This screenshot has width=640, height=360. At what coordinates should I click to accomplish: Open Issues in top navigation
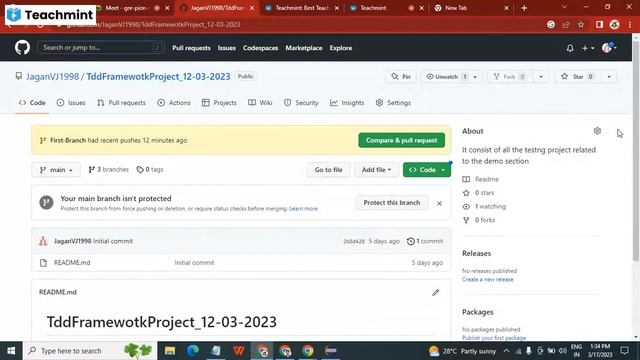(x=227, y=48)
